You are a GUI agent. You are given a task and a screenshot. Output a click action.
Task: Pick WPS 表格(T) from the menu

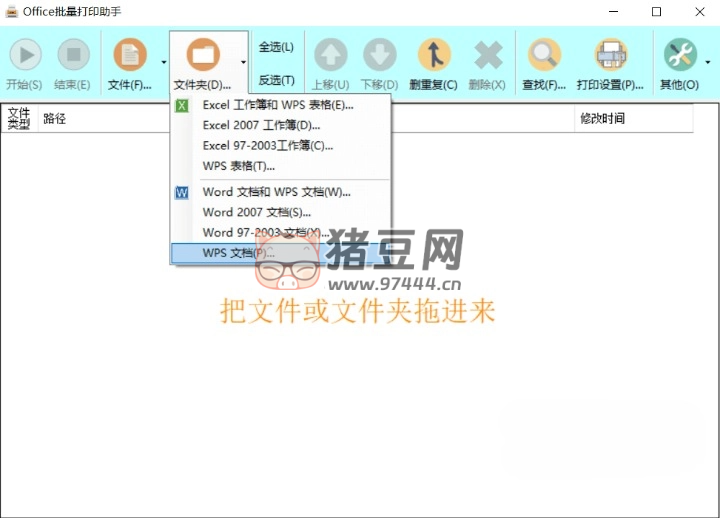238,165
